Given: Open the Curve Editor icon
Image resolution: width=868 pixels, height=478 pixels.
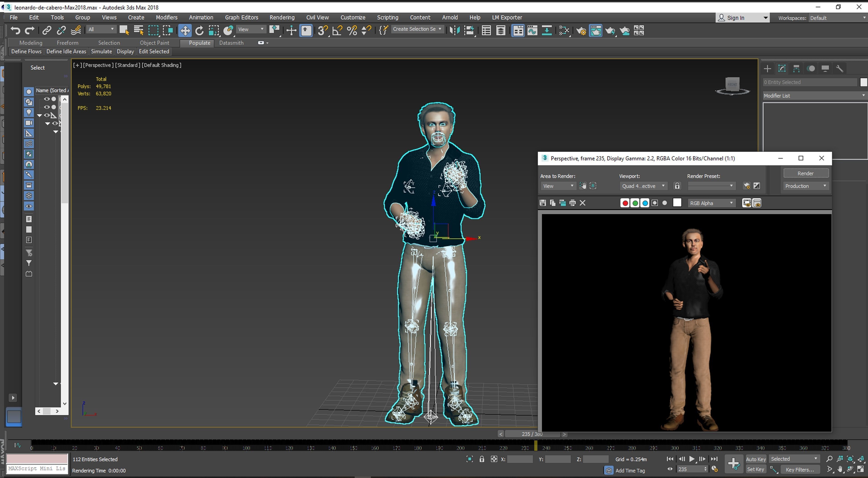Looking at the screenshot, I should click(532, 30).
